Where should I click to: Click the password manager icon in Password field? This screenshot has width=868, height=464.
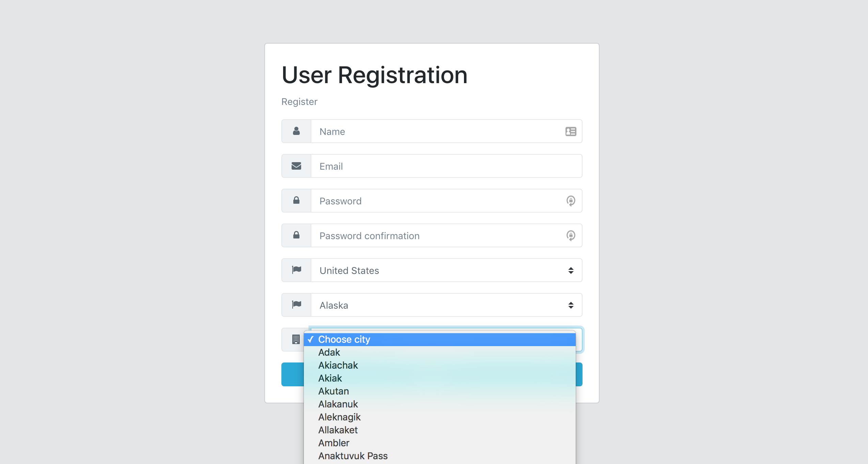tap(571, 201)
